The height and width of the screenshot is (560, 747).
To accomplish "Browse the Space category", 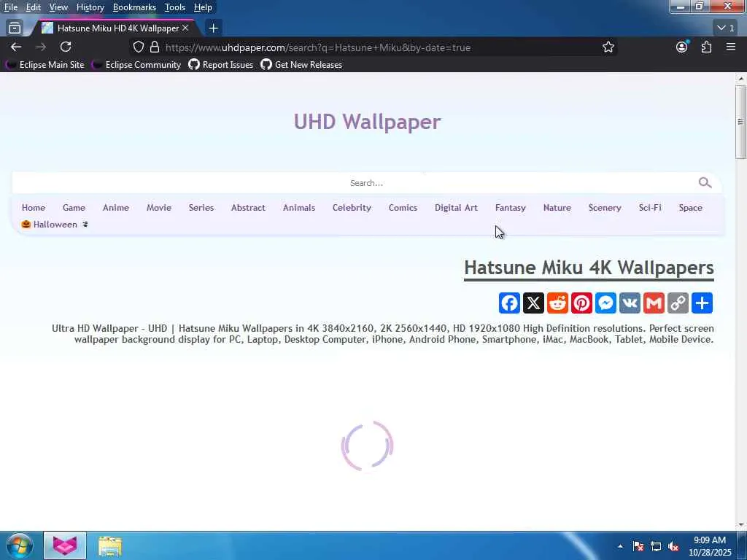I will [x=690, y=208].
